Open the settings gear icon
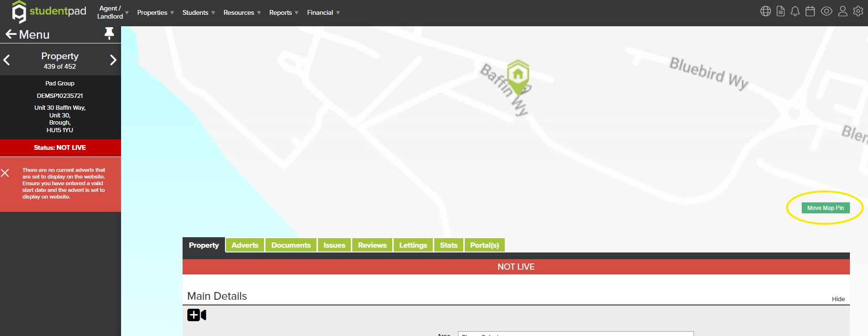This screenshot has width=868, height=336. click(858, 11)
